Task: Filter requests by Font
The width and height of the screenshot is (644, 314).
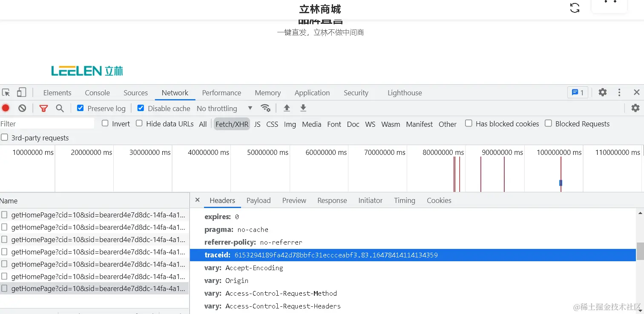Action: pyautogui.click(x=334, y=124)
